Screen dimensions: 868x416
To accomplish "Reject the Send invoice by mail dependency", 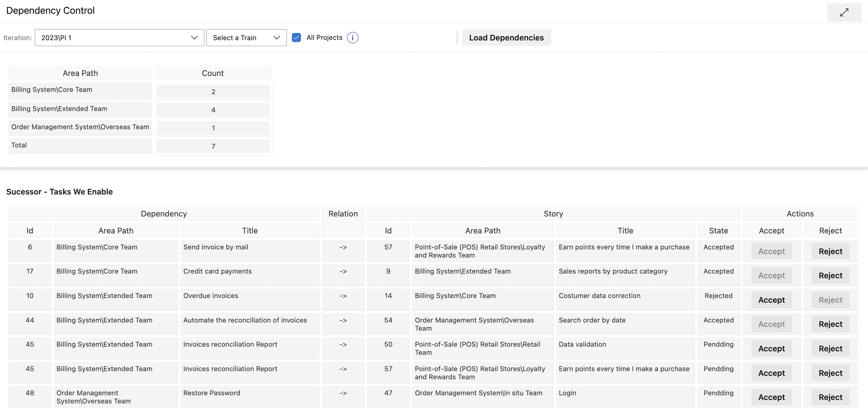I will [830, 251].
